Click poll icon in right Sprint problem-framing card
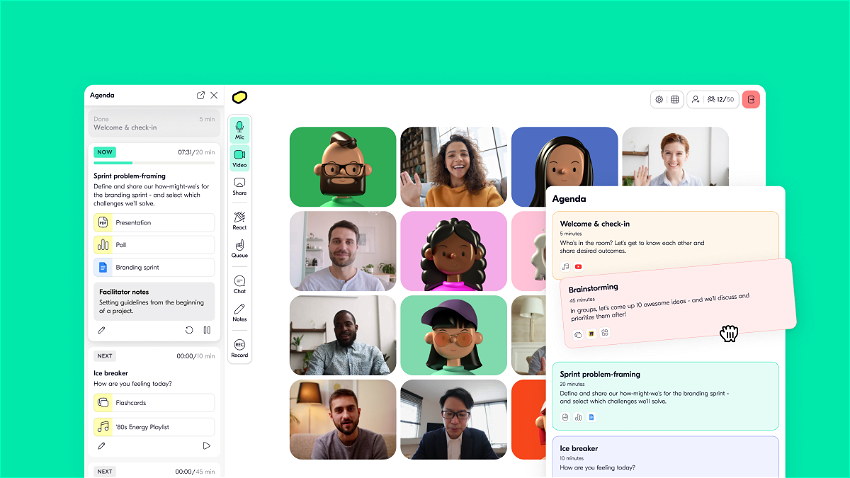Screen dimensions: 850x478 (x=578, y=417)
